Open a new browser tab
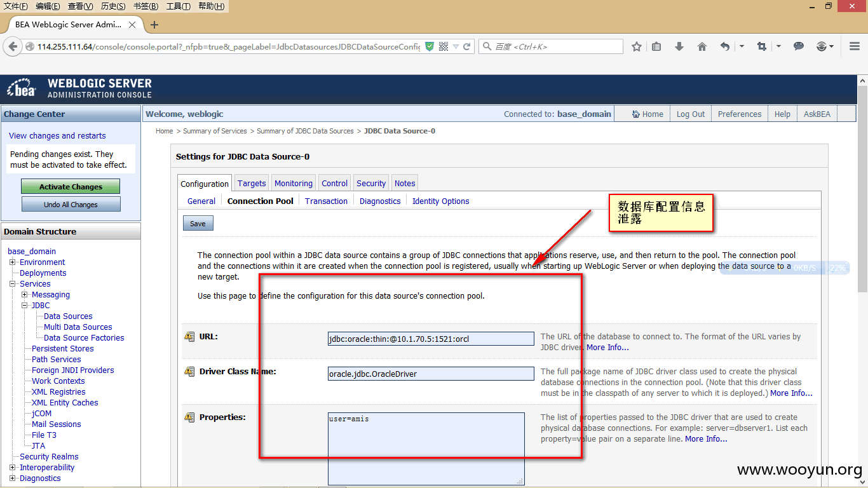The height and width of the screenshot is (488, 868). click(x=154, y=25)
